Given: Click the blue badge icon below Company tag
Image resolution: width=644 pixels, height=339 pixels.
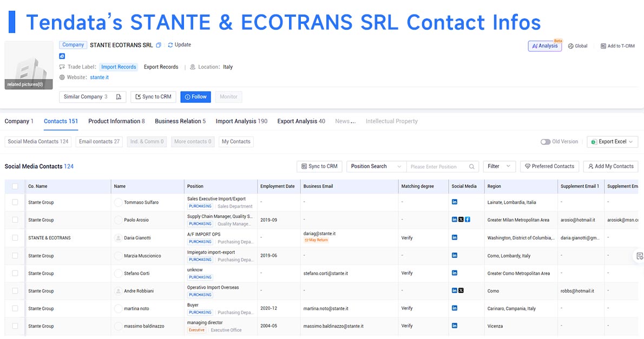Looking at the screenshot, I should [62, 56].
